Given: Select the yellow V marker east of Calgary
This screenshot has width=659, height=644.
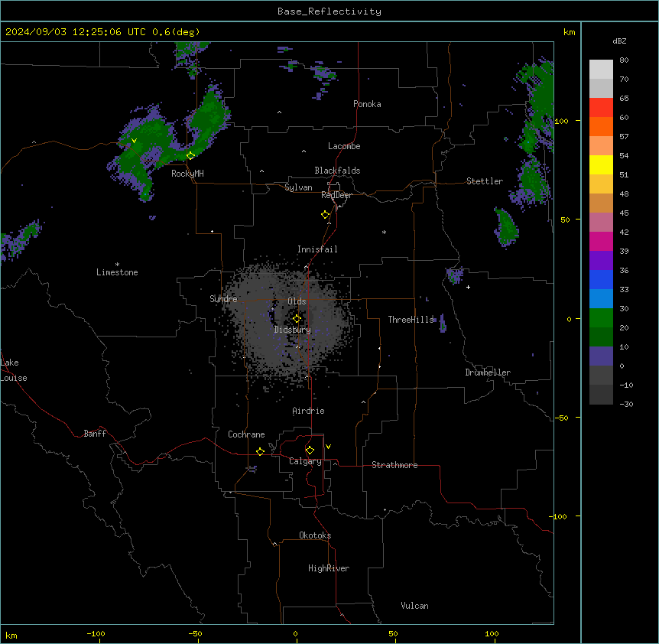Looking at the screenshot, I should [328, 447].
